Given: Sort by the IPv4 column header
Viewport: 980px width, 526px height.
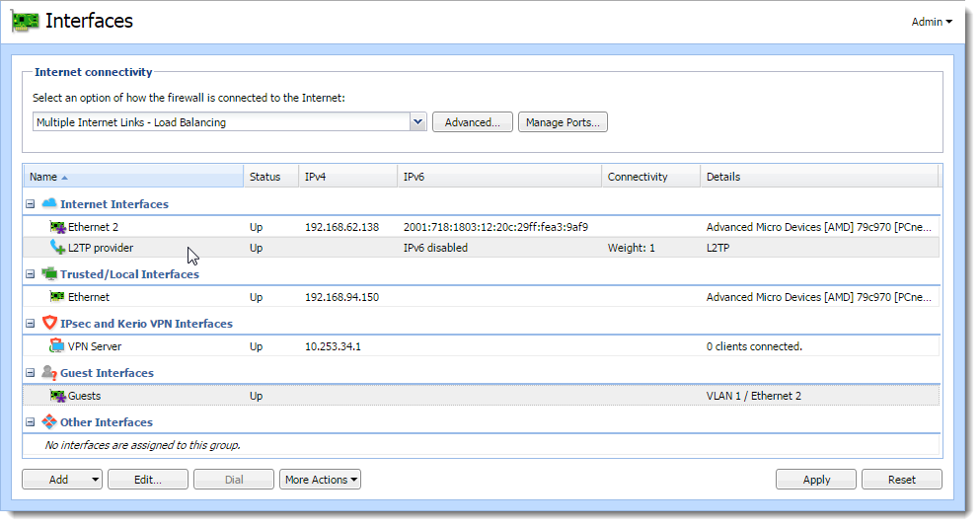Looking at the screenshot, I should pos(347,177).
